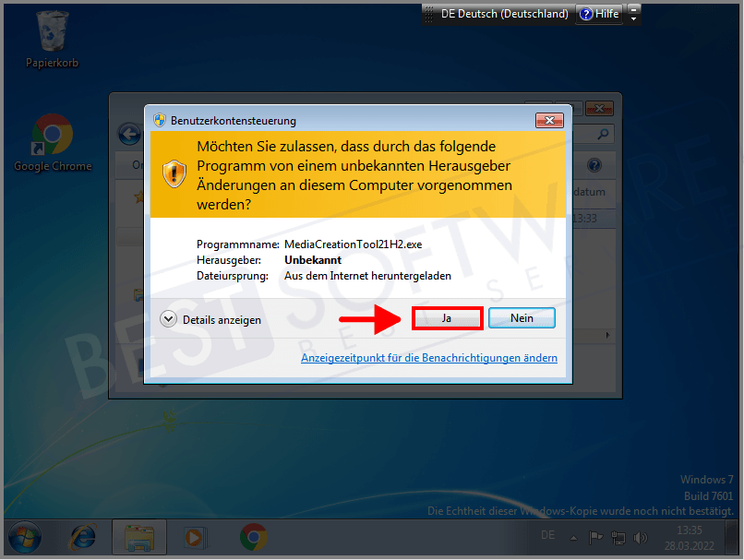Open the dropdown next to the Hilfe button

633,14
